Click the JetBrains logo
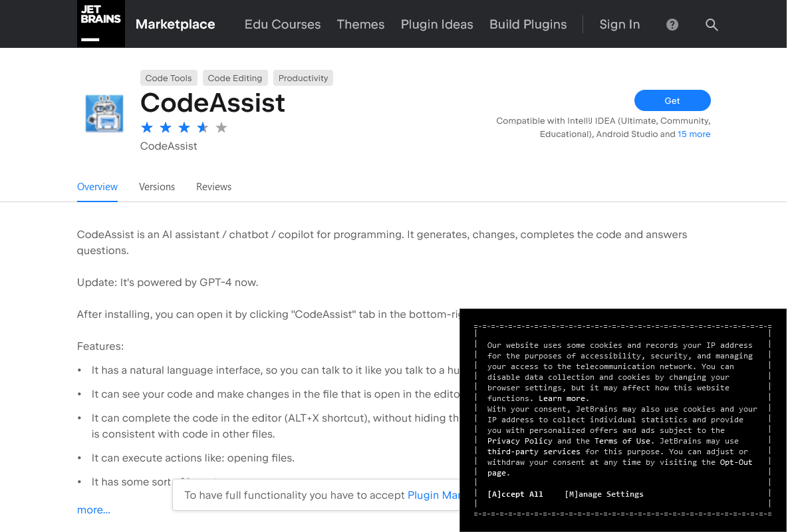The height and width of the screenshot is (532, 798). point(100,23)
